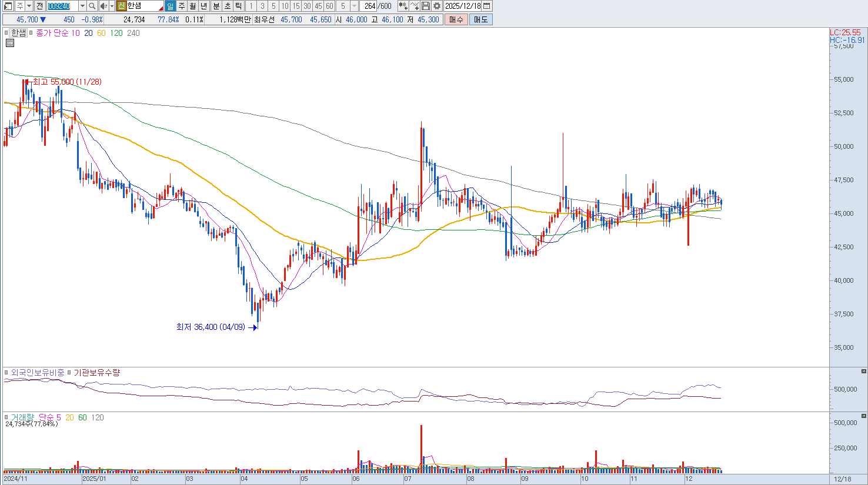
Task: Switch to the 월 monthly chart period
Action: tap(192, 6)
